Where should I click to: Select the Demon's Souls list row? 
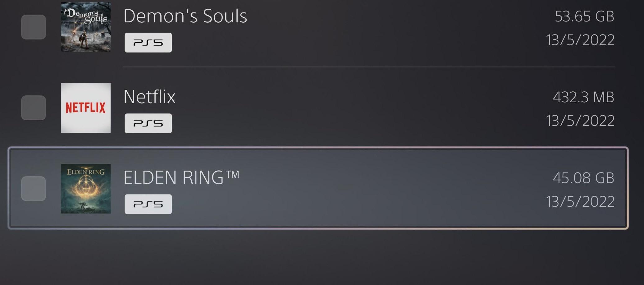point(322,27)
